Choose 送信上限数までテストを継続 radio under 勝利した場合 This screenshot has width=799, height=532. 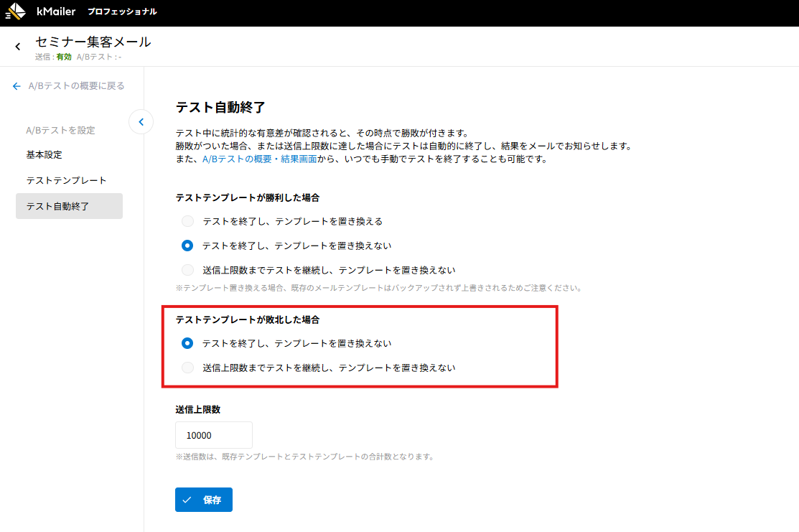pyautogui.click(x=187, y=270)
